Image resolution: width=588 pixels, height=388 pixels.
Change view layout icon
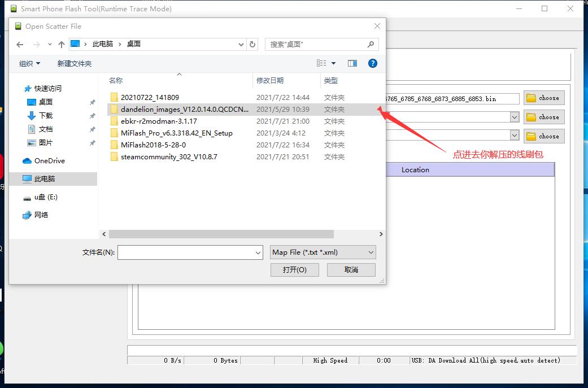(321, 63)
